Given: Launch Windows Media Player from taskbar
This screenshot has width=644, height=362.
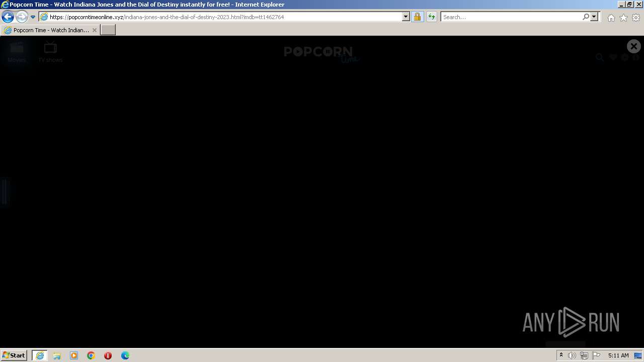Looking at the screenshot, I should click(74, 355).
